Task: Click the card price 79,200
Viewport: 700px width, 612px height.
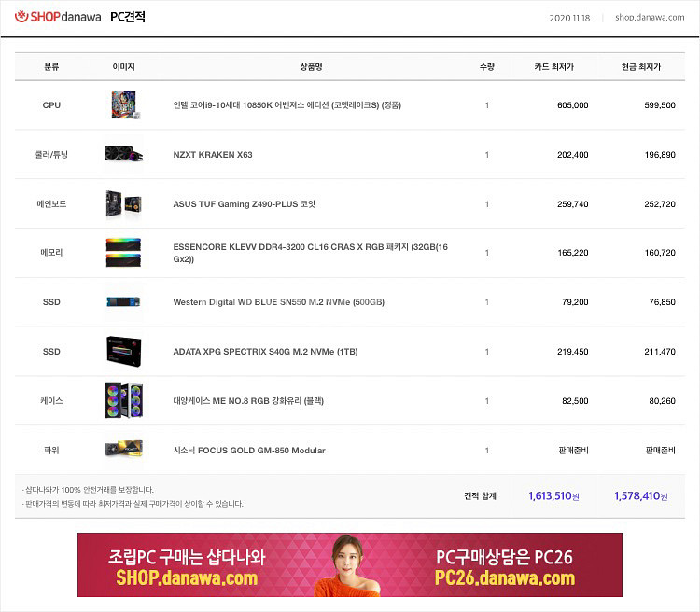Action: [575, 302]
